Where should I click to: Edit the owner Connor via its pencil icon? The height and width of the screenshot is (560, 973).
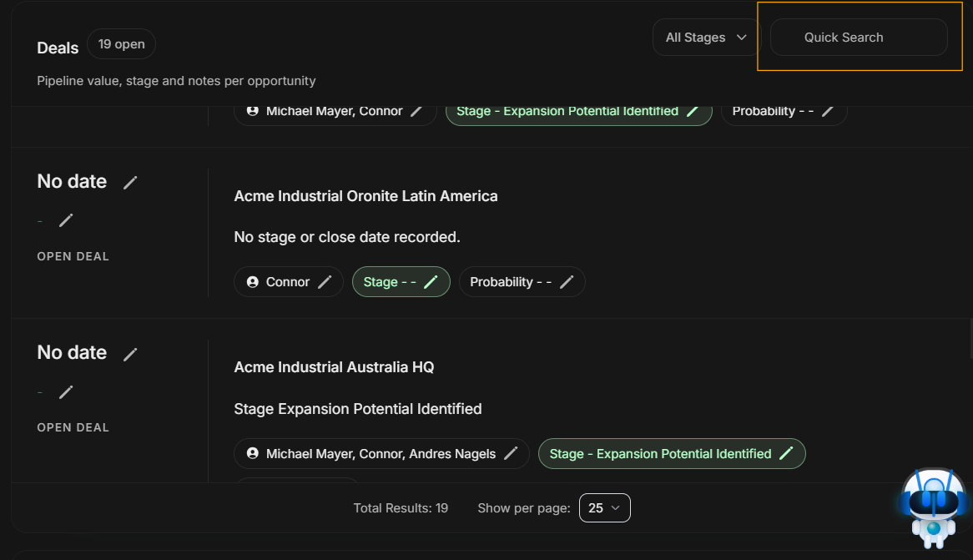pos(325,282)
